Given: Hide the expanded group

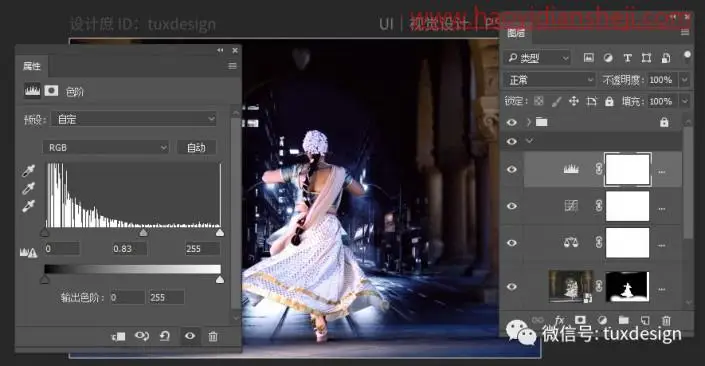Looking at the screenshot, I should (x=512, y=141).
